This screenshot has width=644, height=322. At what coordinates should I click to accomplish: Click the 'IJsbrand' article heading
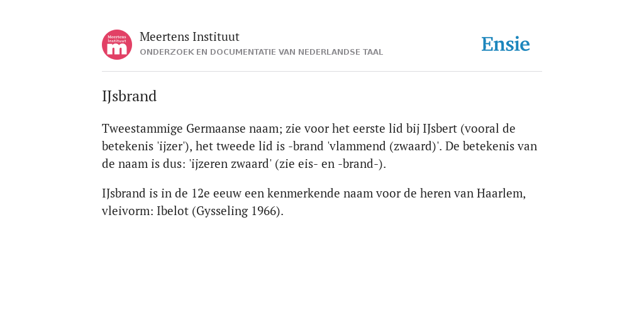click(x=130, y=96)
